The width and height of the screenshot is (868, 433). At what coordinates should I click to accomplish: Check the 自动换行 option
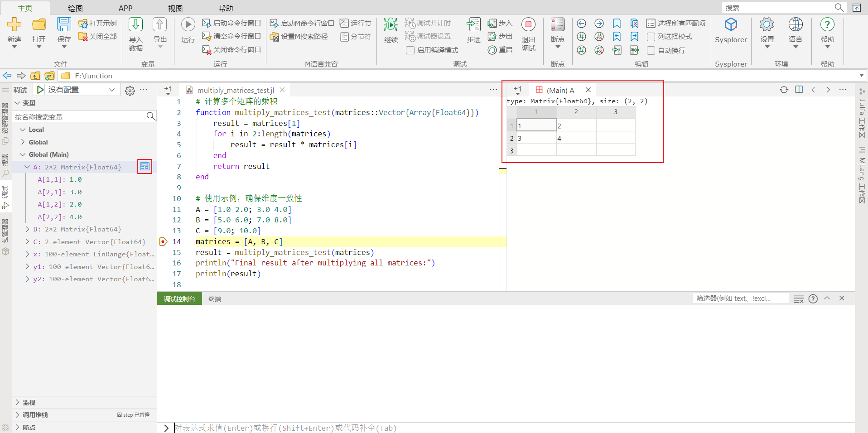[651, 50]
